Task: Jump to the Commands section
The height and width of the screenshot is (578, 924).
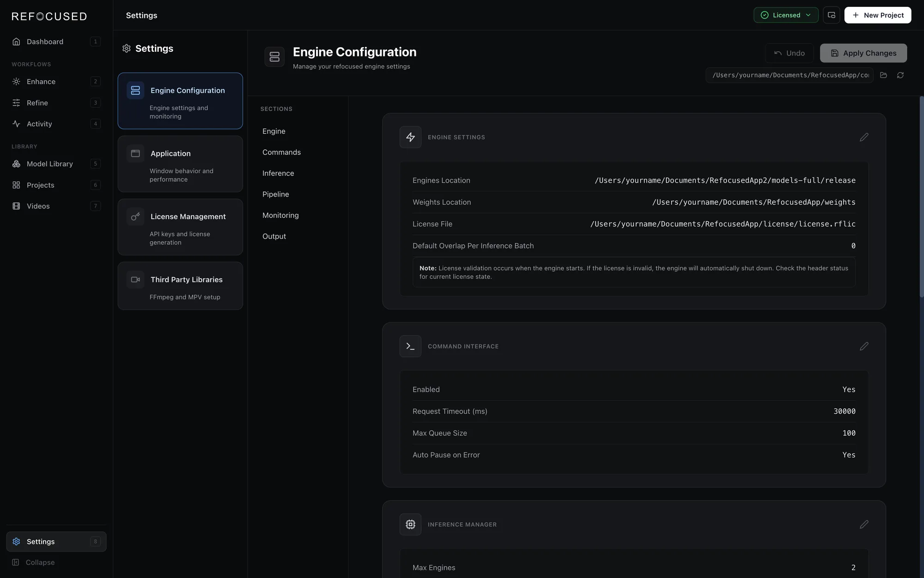Action: click(281, 152)
